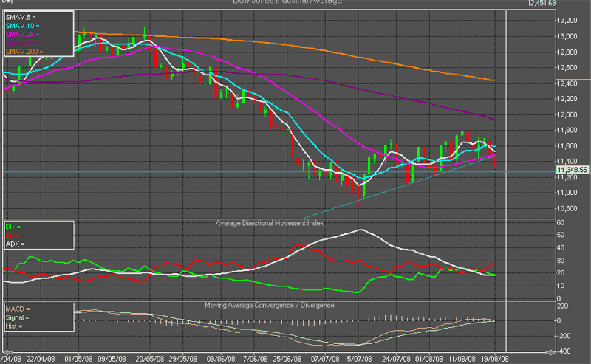Click the MACD legend label
Viewport: 591px width, 364px height.
[17, 309]
